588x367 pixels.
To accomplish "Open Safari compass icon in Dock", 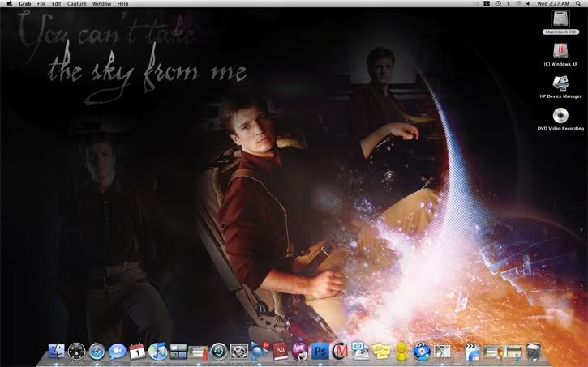I will (97, 352).
